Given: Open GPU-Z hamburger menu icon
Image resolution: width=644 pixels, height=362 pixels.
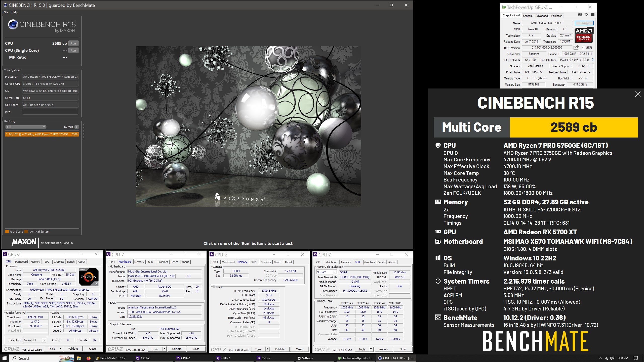Looking at the screenshot, I should (593, 15).
